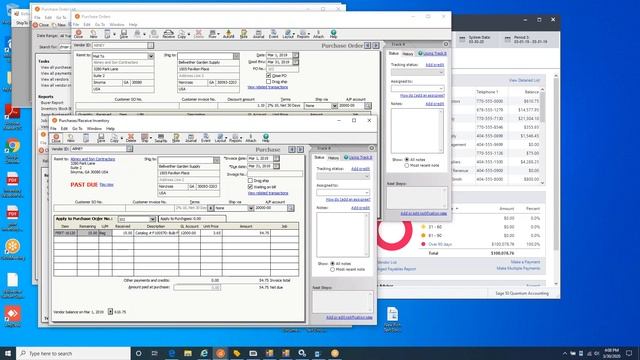
Task: Go to next record in Purchase window
Action: tap(300, 149)
